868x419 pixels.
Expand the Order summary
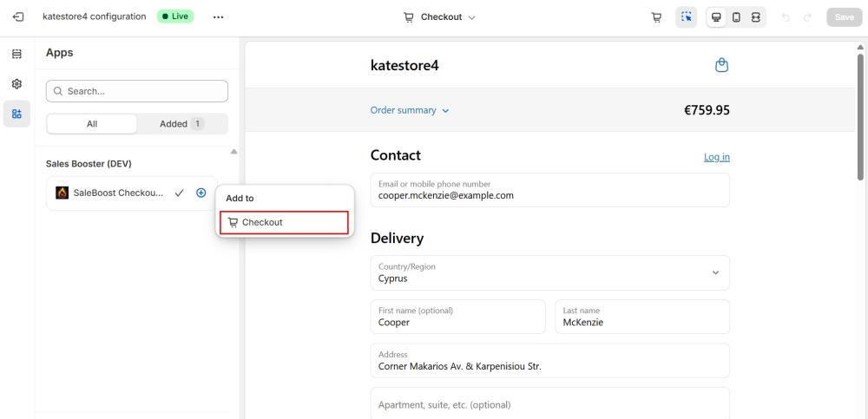pos(410,110)
